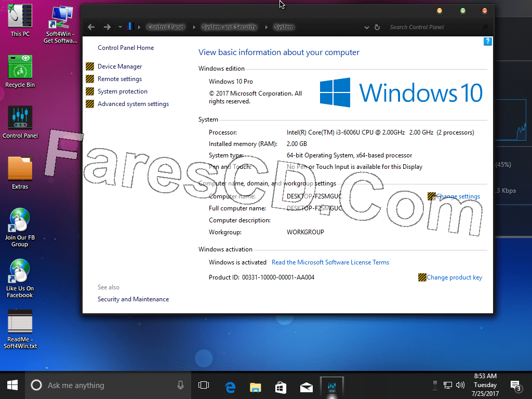Select WORKGROUP value text
532x399 pixels.
click(305, 232)
